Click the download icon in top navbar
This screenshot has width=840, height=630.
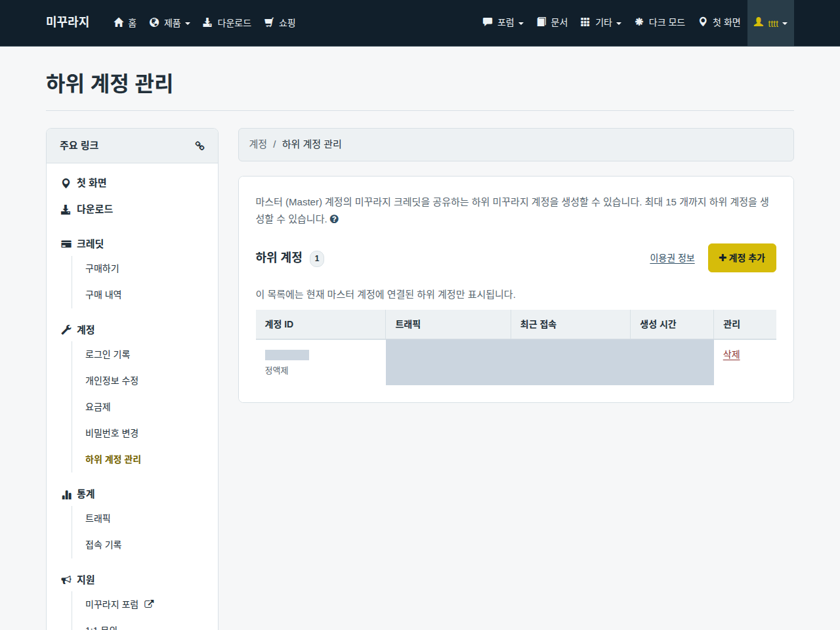pos(207,22)
